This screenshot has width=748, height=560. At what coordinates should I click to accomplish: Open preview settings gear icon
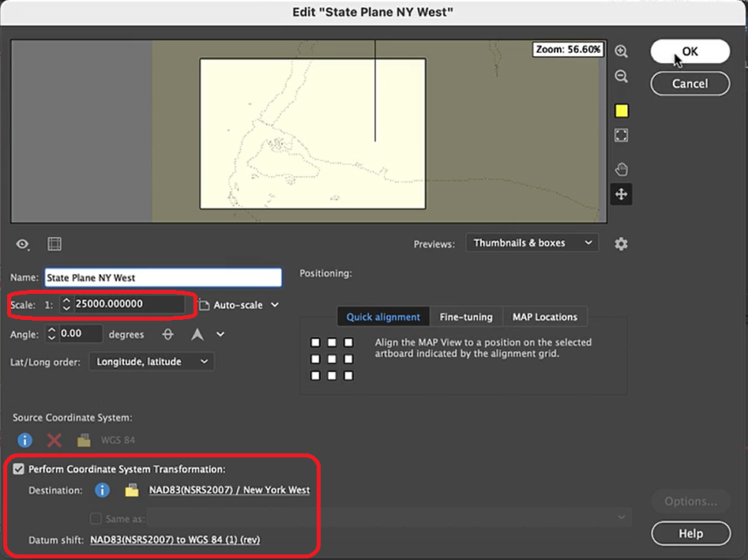pos(621,243)
